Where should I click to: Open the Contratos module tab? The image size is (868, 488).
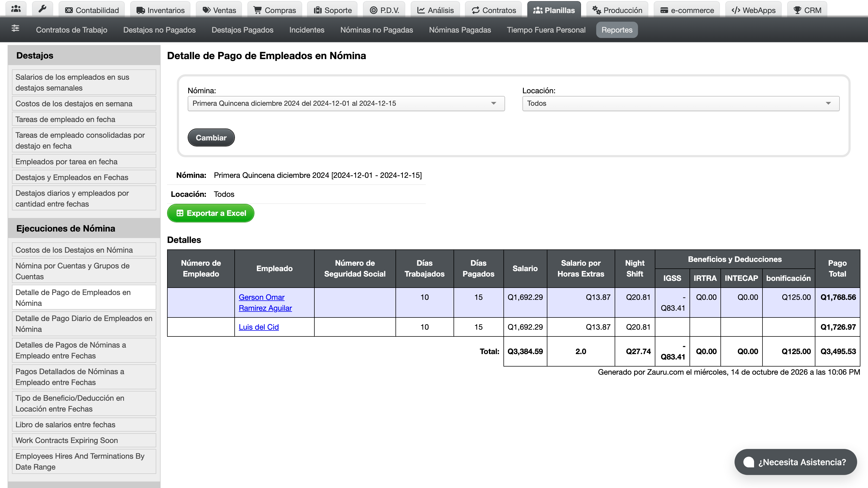click(494, 10)
